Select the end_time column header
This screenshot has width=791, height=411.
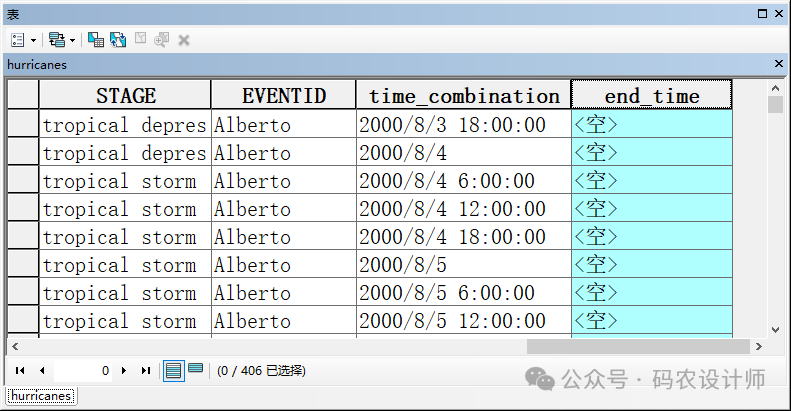click(652, 95)
